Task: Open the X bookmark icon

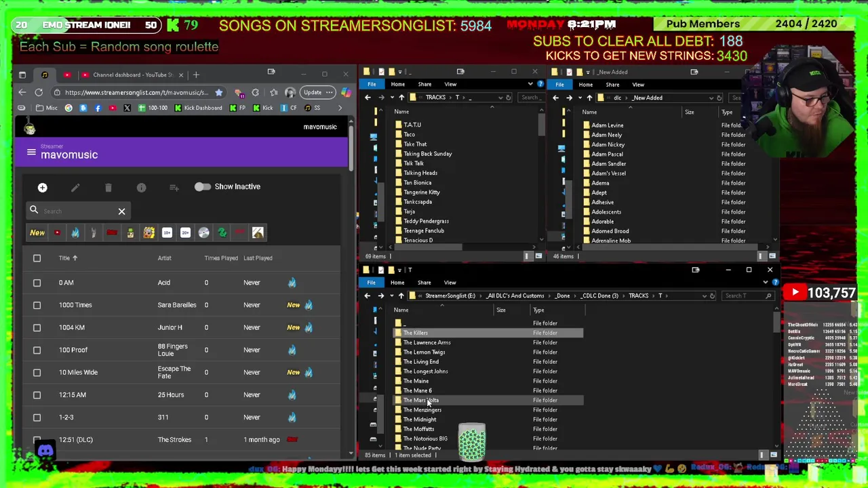Action: point(127,108)
